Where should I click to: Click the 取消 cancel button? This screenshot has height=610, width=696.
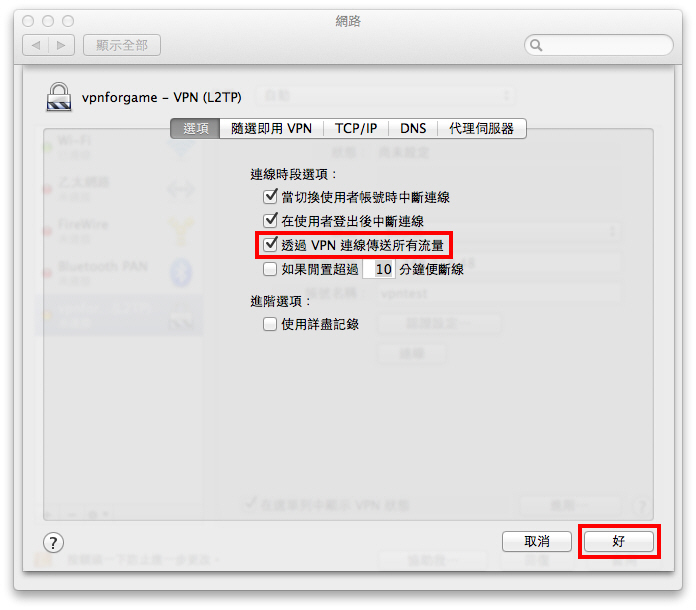537,541
